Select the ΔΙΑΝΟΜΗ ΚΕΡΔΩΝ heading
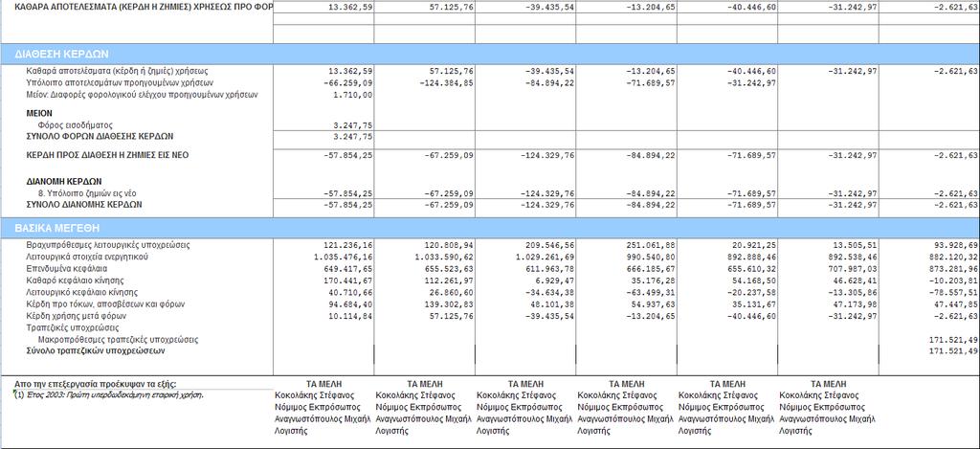This screenshot has height=449, width=980. tap(64, 182)
